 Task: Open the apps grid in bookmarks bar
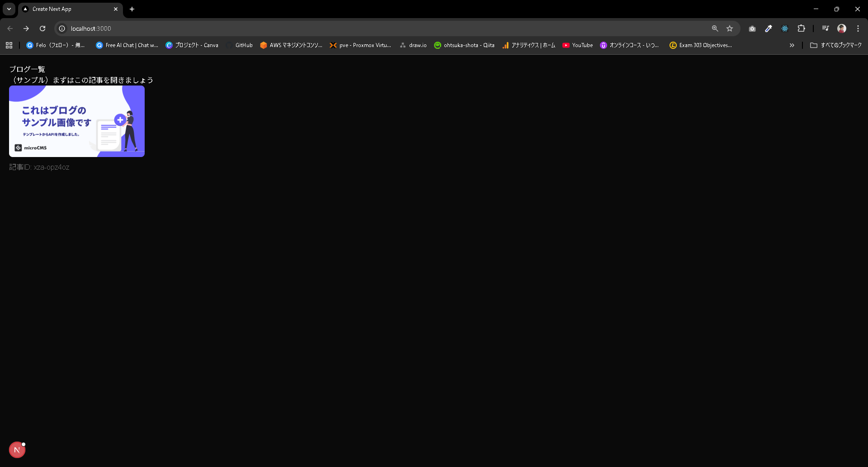coord(9,45)
